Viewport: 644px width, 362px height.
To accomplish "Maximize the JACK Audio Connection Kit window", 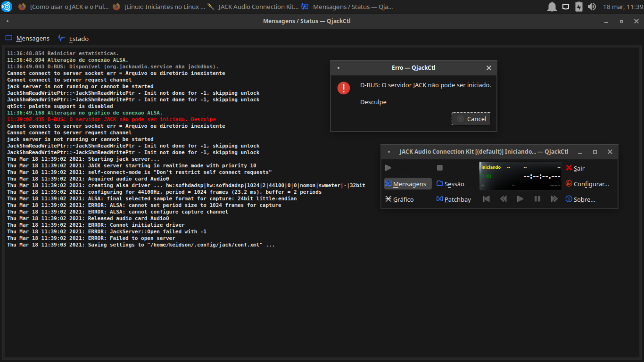I will (595, 152).
